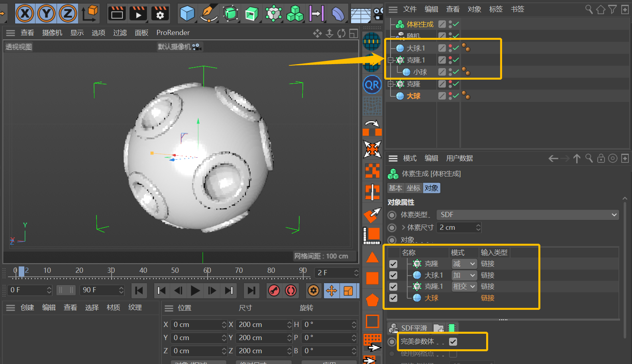Adjust the current frame 2 F stepper

coord(356,273)
